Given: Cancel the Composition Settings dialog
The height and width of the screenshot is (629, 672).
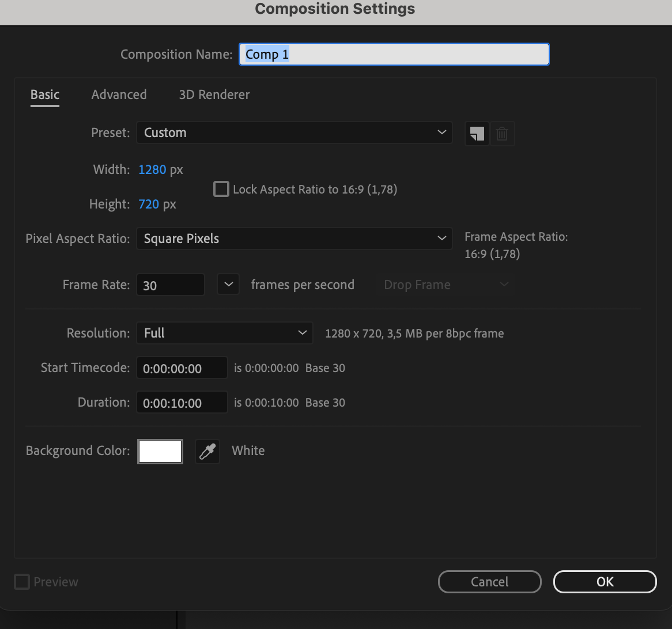Looking at the screenshot, I should point(489,582).
